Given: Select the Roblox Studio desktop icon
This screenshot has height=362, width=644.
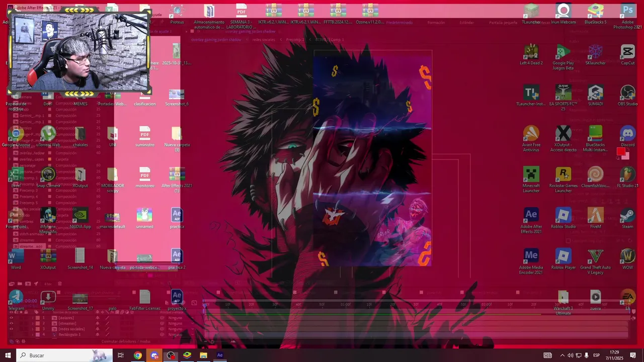Looking at the screenshot, I should click(x=563, y=218).
